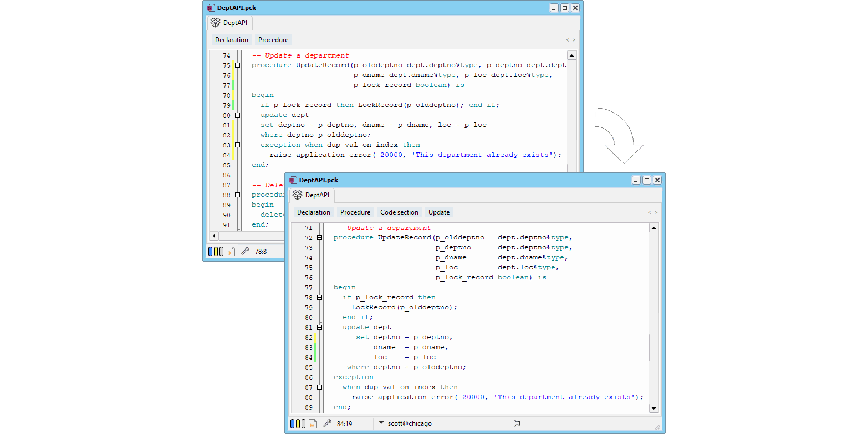This screenshot has width=868, height=434.
Task: Click 'delete' text on line 90 in back window
Action: pyautogui.click(x=272, y=215)
